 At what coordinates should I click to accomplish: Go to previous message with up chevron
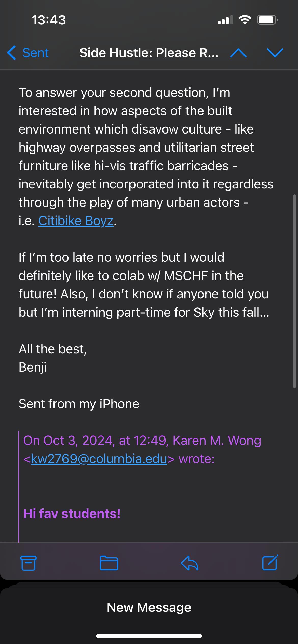(x=238, y=53)
